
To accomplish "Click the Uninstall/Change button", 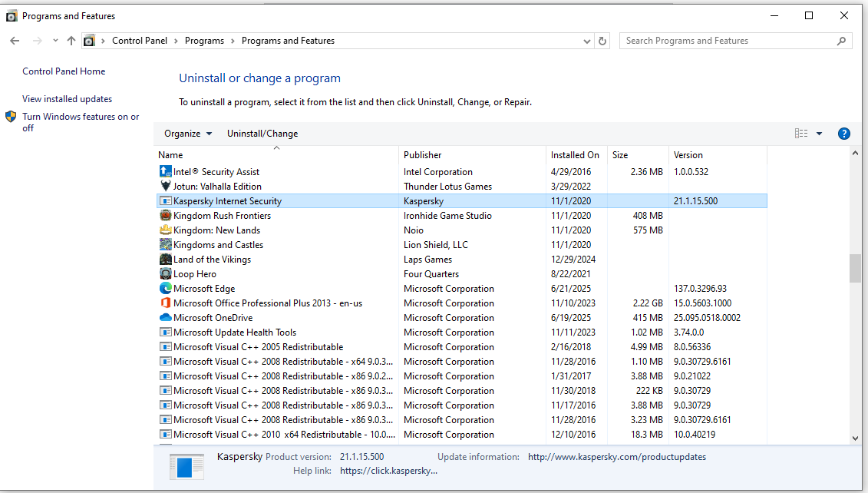I will tap(262, 134).
